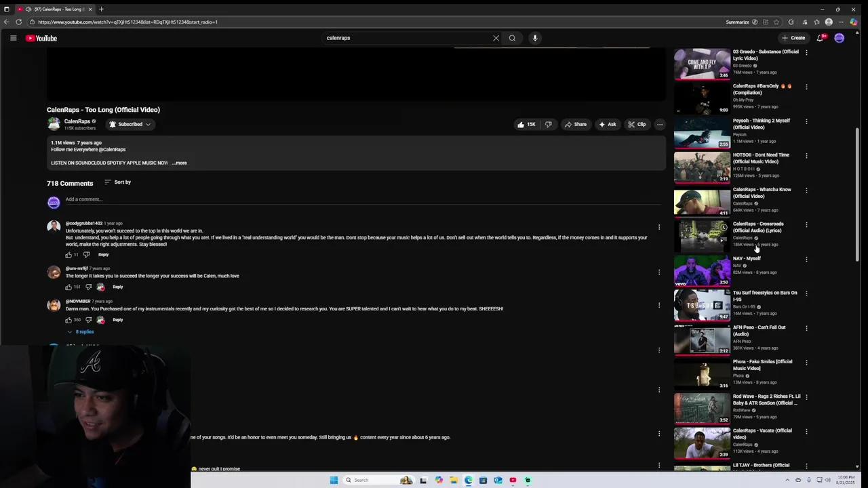Screen dimensions: 868x488
Task: Add page to favorites star icon
Action: (x=776, y=22)
